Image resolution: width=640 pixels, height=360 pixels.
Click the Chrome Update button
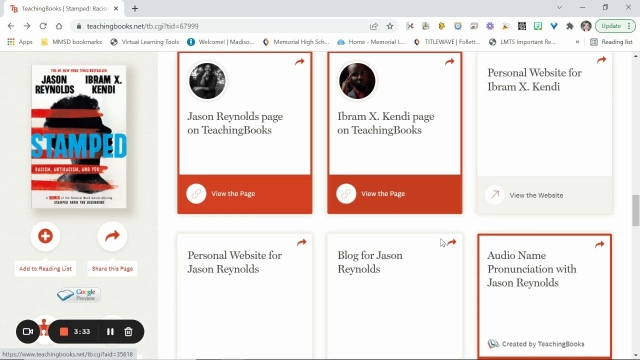pos(615,26)
